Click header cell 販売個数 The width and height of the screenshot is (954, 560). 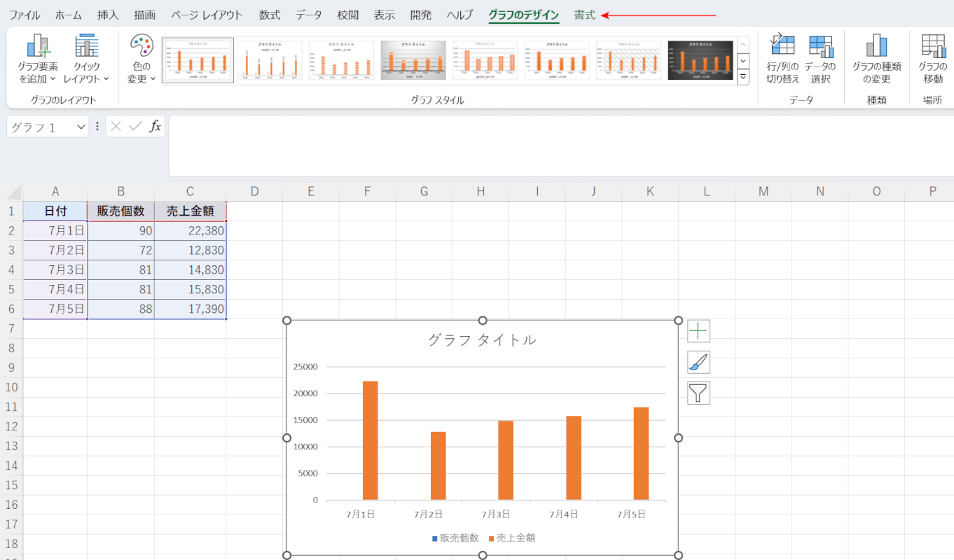[x=121, y=211]
